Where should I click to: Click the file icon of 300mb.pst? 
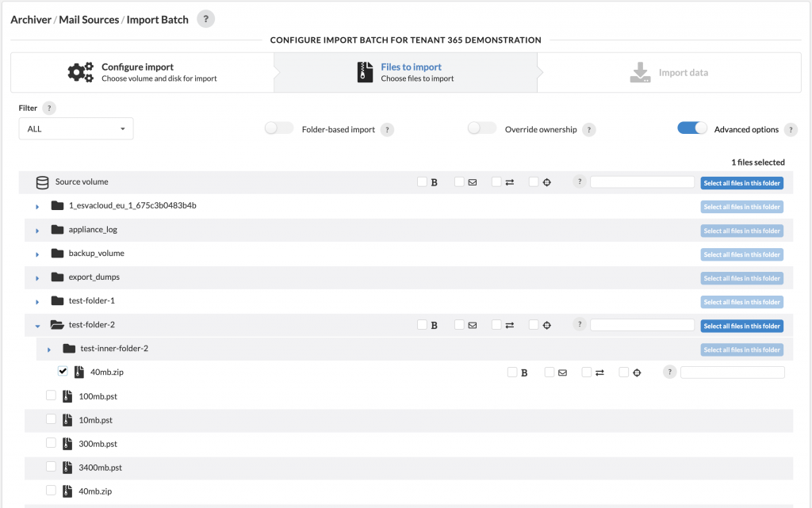pos(67,444)
